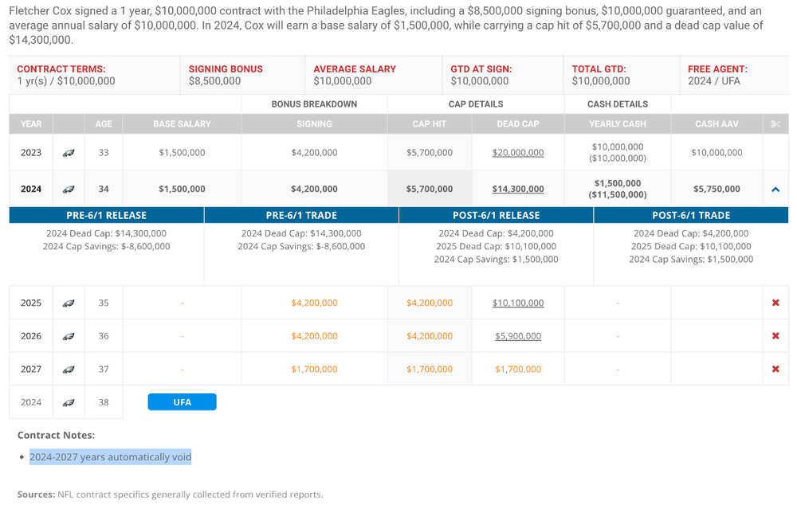Click the Eagles logo in the 2025 row
The width and height of the screenshot is (797, 532).
69,303
